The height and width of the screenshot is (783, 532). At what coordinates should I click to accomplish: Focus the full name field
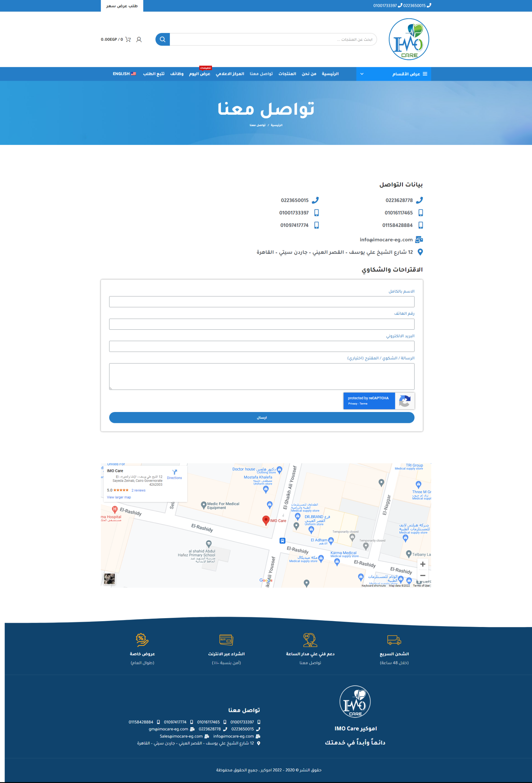[262, 302]
